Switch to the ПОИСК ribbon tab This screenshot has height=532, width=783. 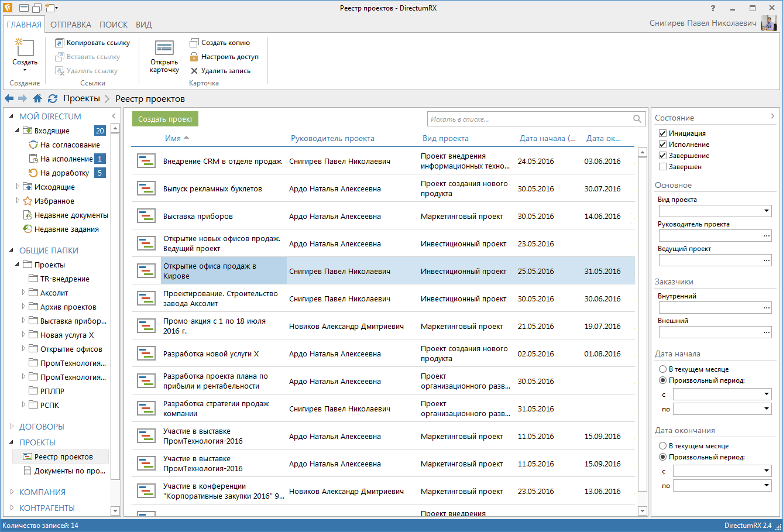click(114, 25)
